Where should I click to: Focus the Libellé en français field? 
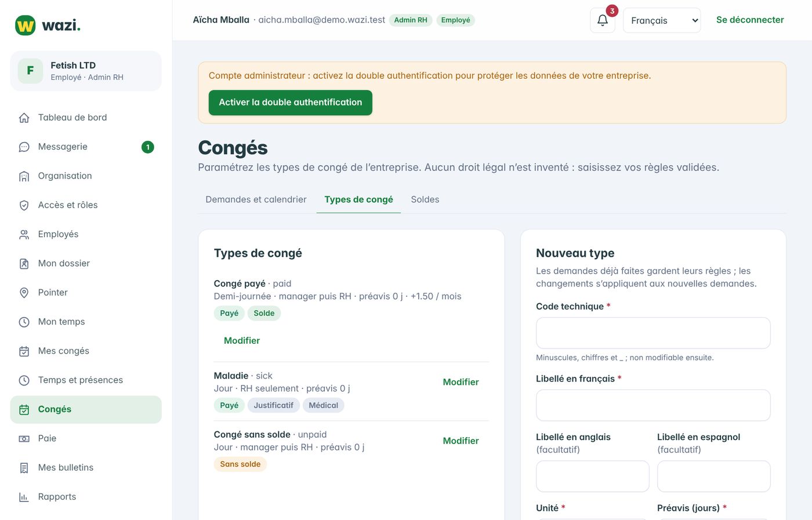(653, 405)
